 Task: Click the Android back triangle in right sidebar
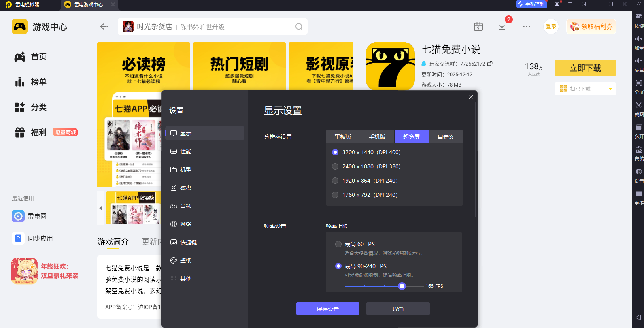638,317
